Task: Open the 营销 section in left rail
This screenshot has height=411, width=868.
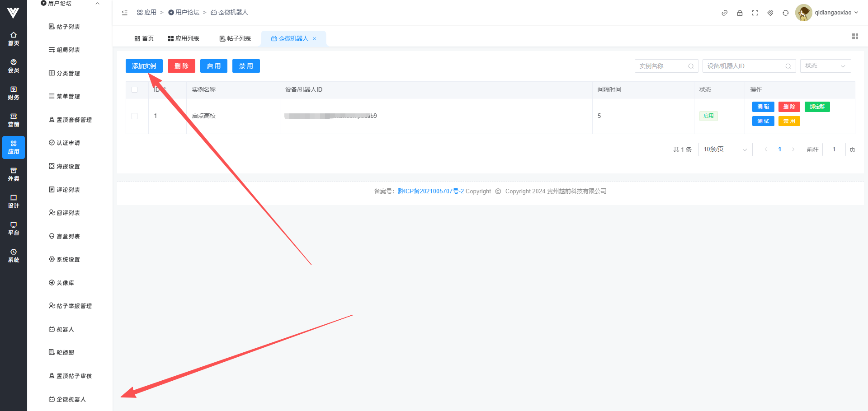Action: [x=14, y=120]
